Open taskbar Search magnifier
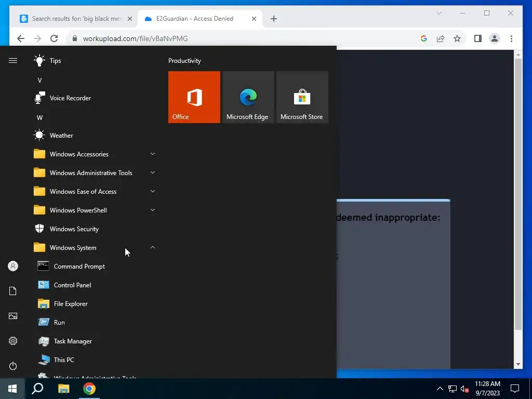This screenshot has width=532, height=399. tap(37, 389)
